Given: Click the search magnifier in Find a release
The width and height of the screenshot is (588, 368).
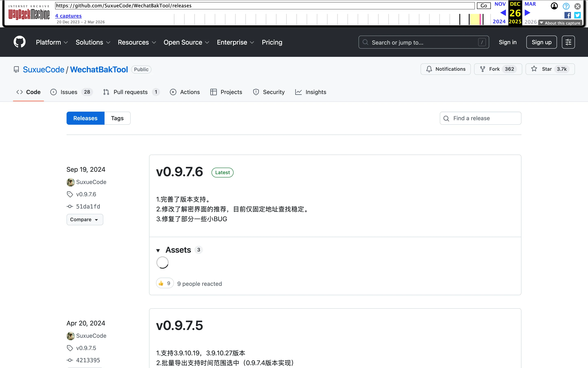Looking at the screenshot, I should pos(446,118).
